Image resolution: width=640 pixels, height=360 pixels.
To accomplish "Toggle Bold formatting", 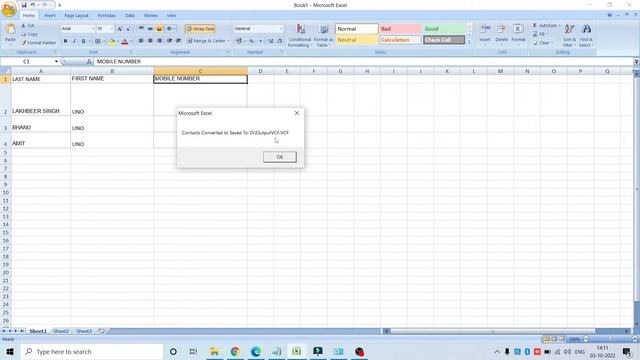I will click(x=65, y=41).
